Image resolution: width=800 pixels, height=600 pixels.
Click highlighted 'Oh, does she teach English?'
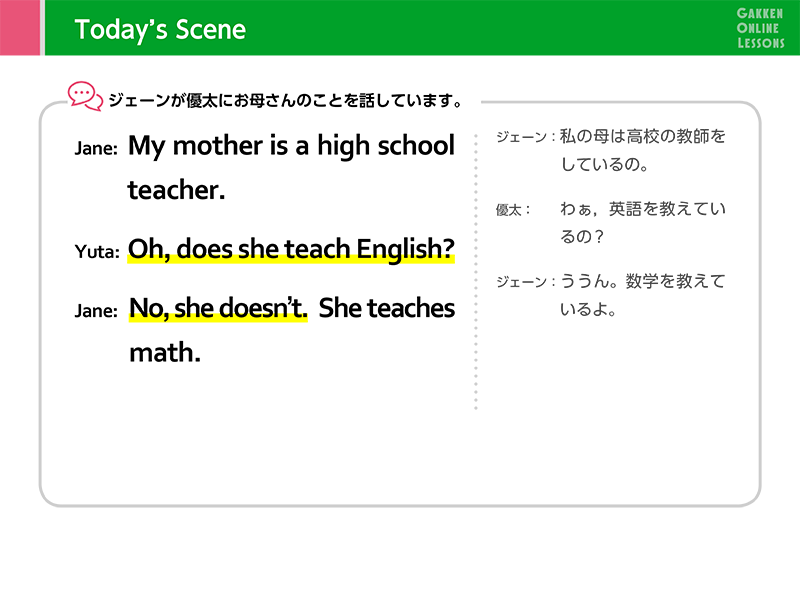[291, 249]
